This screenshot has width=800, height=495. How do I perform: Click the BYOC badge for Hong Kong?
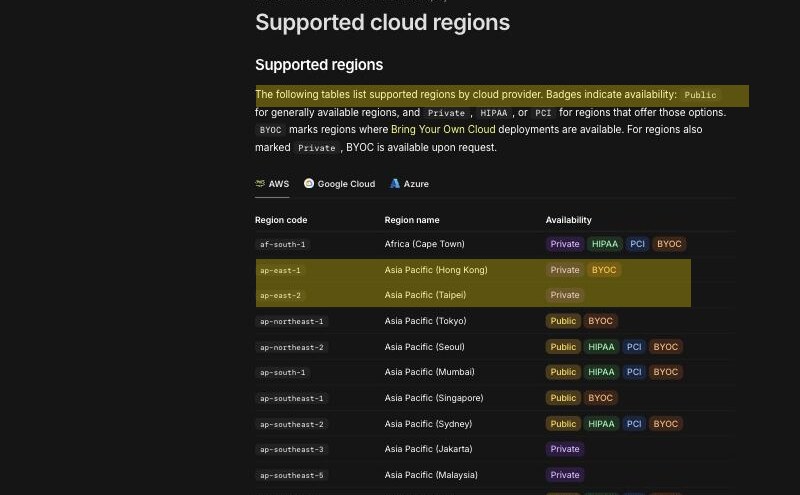604,270
